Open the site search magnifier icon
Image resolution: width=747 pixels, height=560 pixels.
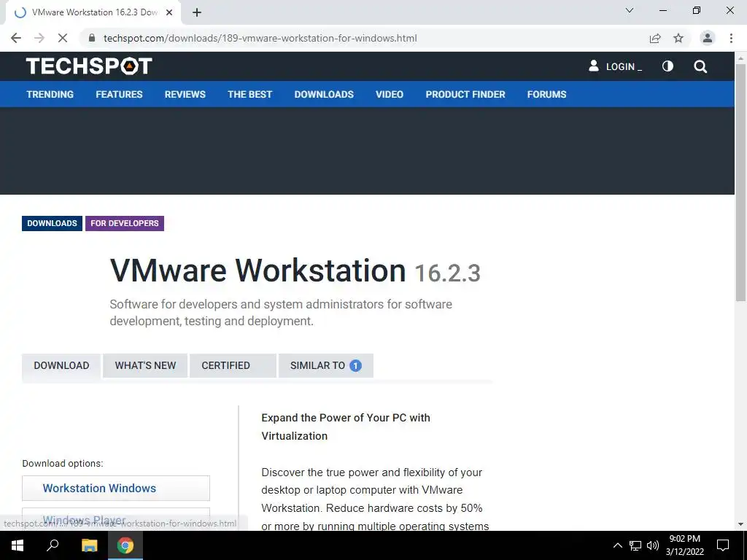click(700, 66)
